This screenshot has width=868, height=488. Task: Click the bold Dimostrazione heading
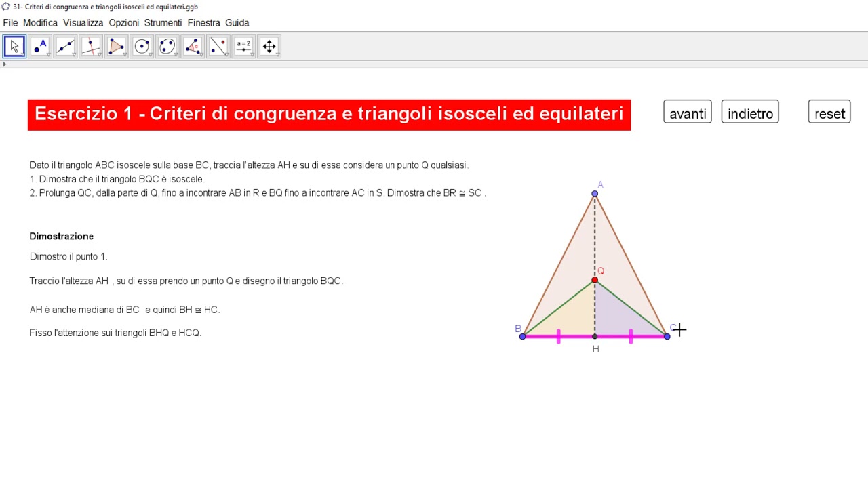tap(62, 237)
